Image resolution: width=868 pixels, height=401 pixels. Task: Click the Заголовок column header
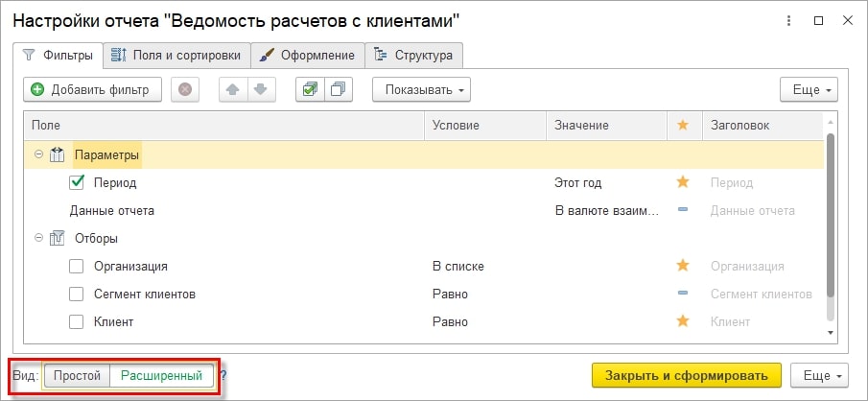pyautogui.click(x=762, y=125)
